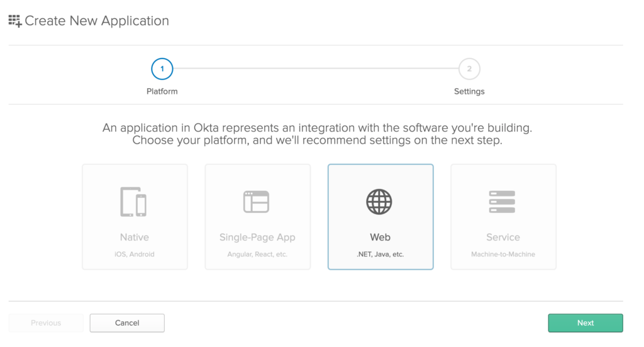Screen dimensions: 644x347
Task: Click the Angular, React, etc. subtitle
Action: pos(257,254)
